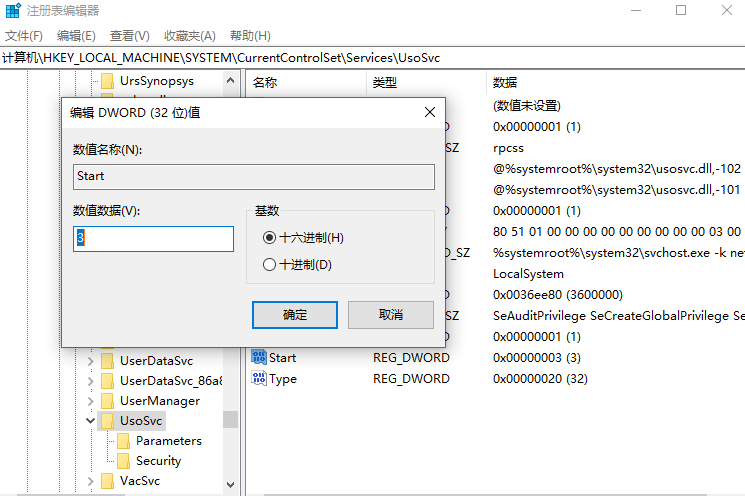Confirm with the 确定 button

295,315
